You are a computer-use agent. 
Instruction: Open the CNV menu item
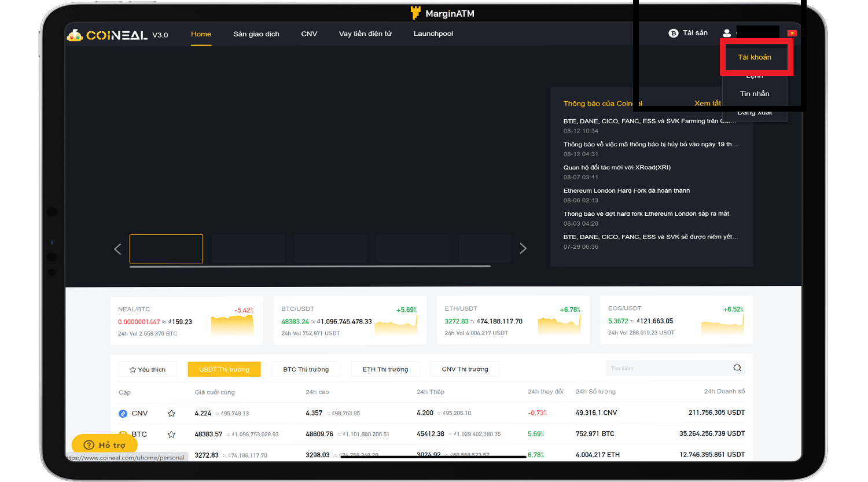click(309, 34)
